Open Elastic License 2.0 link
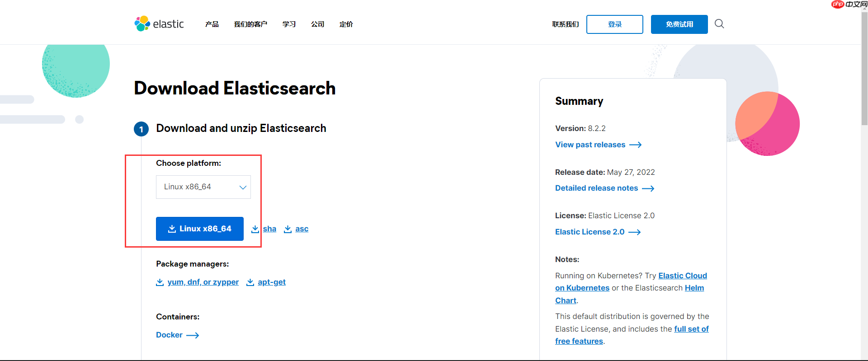 click(x=590, y=232)
